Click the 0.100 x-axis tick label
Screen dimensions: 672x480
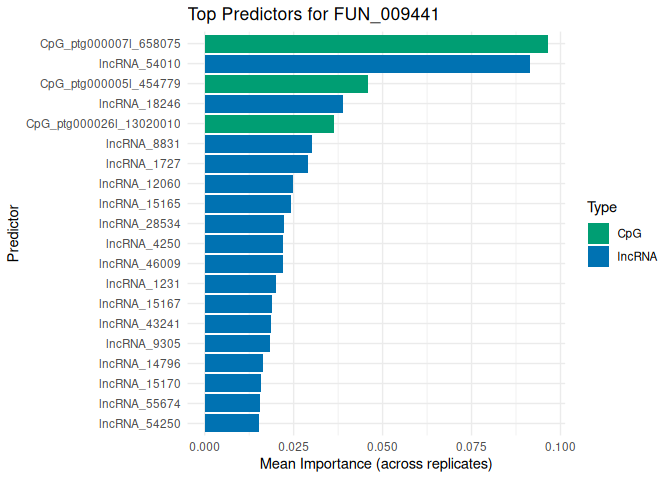560,446
